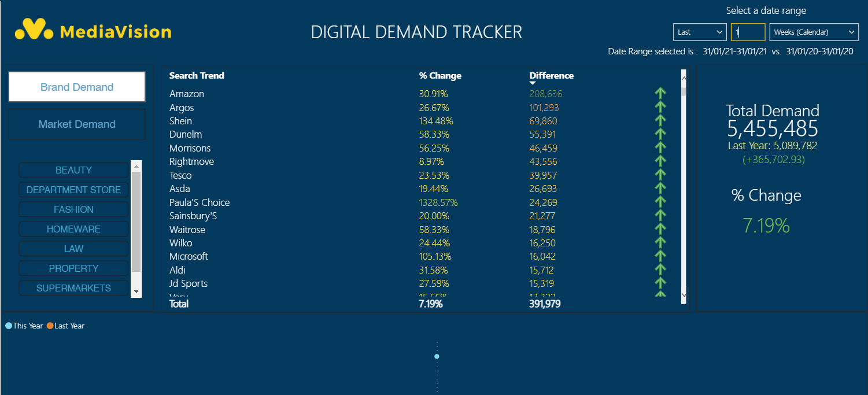The height and width of the screenshot is (395, 868).
Task: Click the MediaVision logo
Action: click(x=93, y=29)
